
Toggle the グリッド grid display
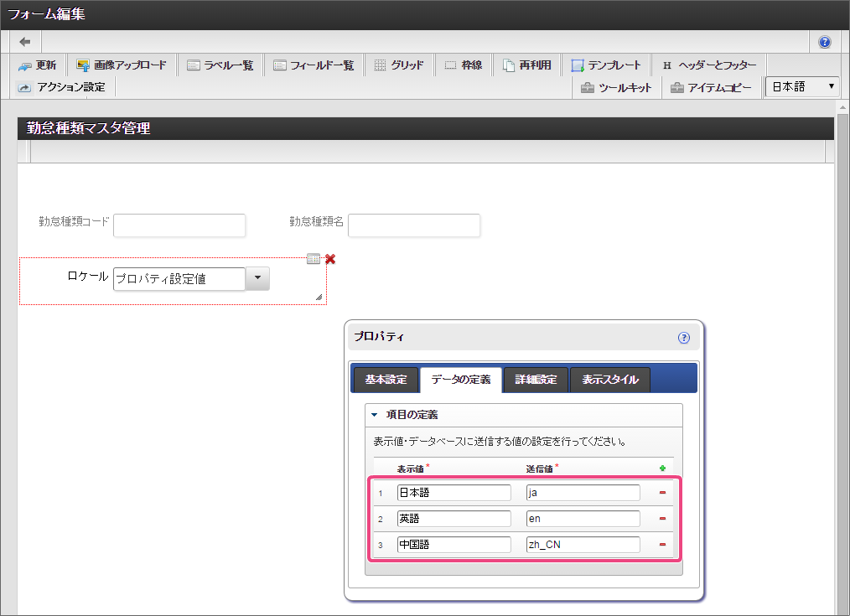point(398,65)
